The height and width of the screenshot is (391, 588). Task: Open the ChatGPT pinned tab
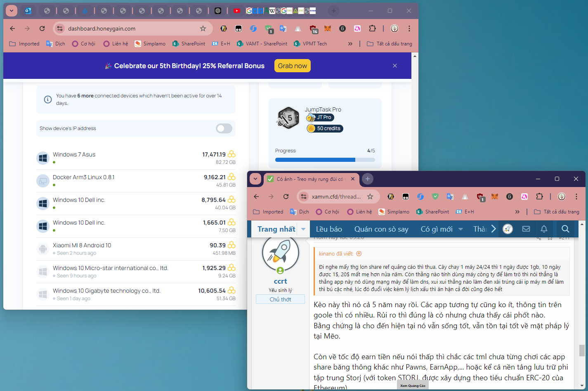pyautogui.click(x=218, y=11)
